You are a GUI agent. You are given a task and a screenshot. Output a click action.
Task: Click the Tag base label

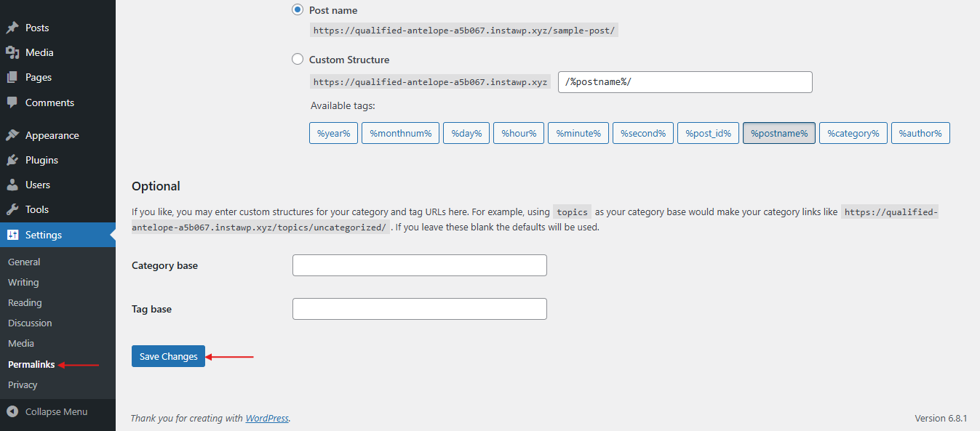151,309
